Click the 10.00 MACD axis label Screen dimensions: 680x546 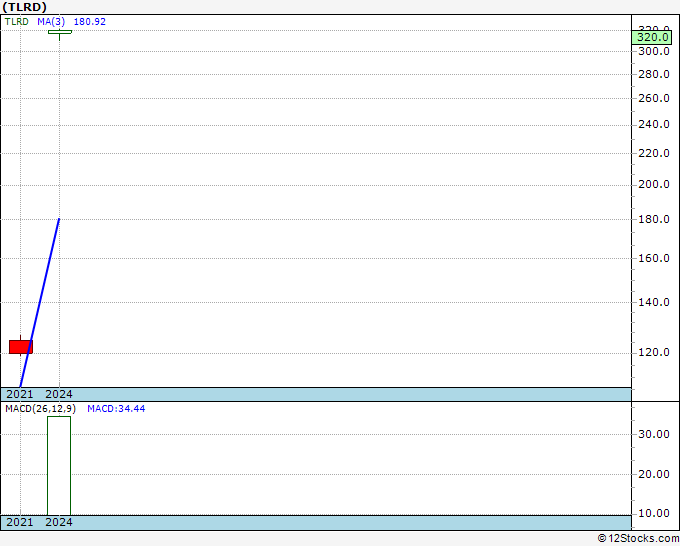point(653,513)
